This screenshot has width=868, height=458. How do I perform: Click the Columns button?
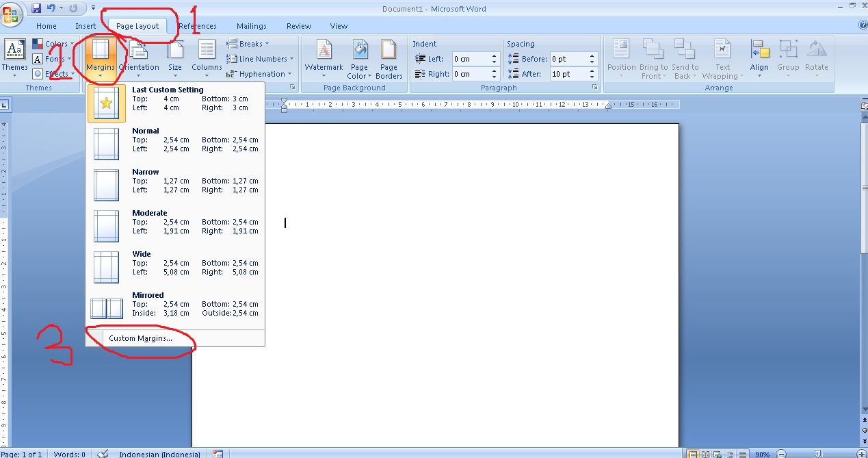[x=207, y=60]
